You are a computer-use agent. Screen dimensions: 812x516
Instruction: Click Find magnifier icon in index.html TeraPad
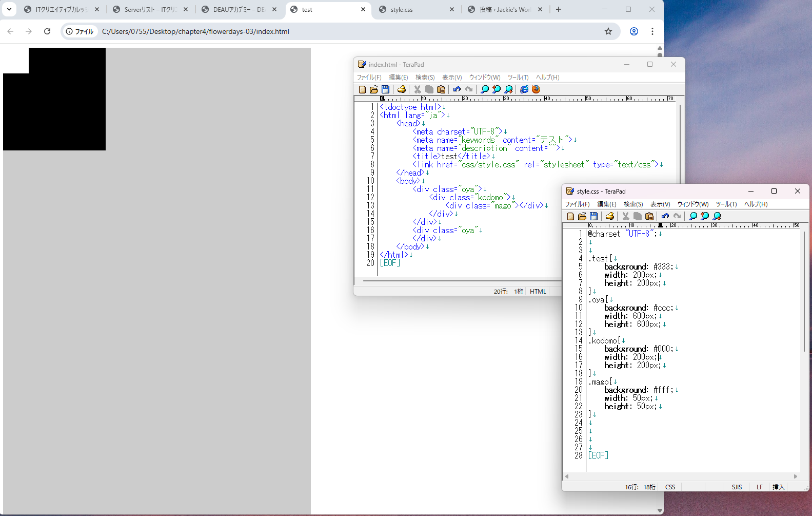484,89
